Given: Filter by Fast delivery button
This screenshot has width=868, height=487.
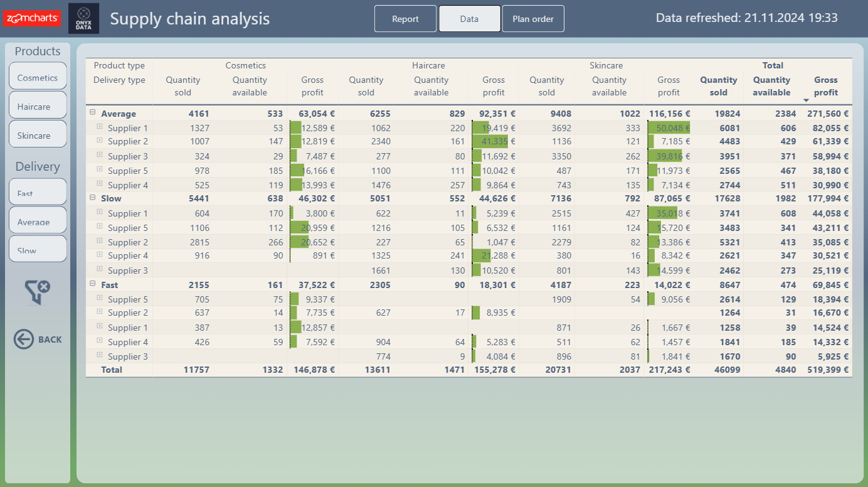Looking at the screenshot, I should (38, 191).
